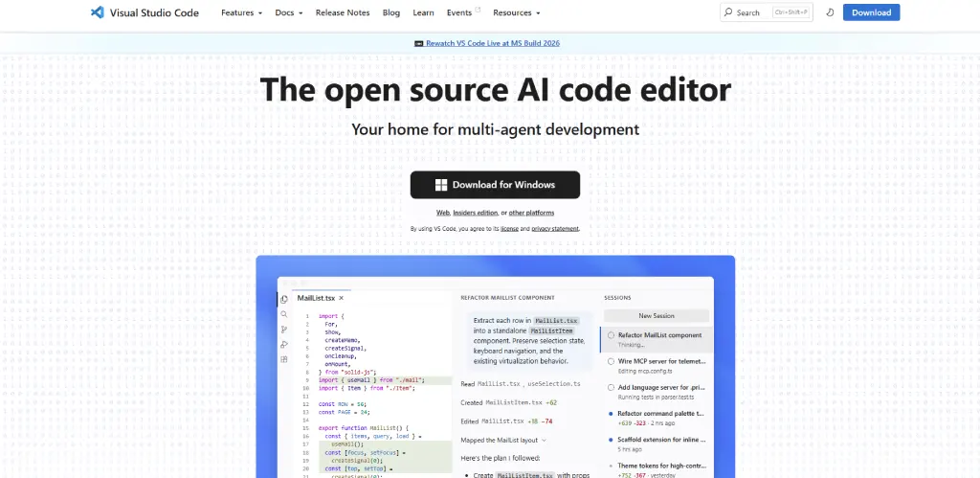Click the New Session button

(657, 316)
